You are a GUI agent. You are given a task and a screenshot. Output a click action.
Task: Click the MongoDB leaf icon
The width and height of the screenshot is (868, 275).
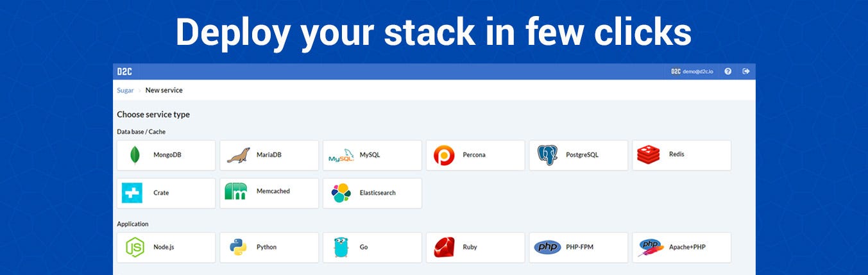click(135, 155)
